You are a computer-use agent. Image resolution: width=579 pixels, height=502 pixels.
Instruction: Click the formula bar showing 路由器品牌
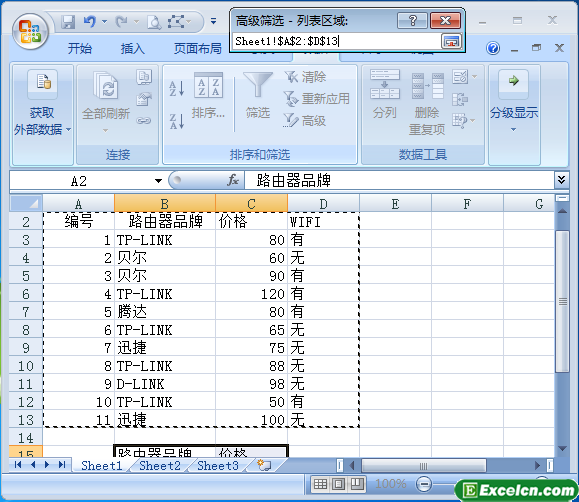399,181
